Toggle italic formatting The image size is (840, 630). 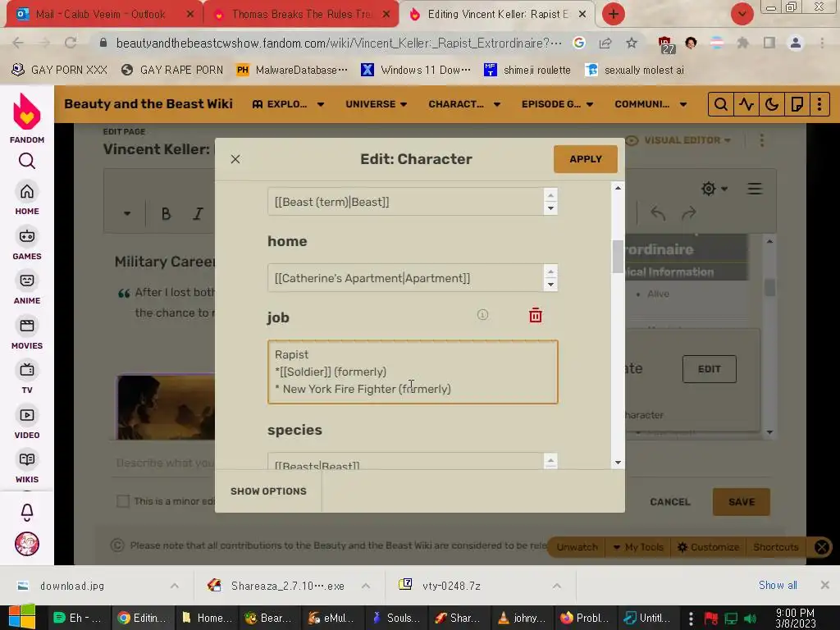[198, 214]
